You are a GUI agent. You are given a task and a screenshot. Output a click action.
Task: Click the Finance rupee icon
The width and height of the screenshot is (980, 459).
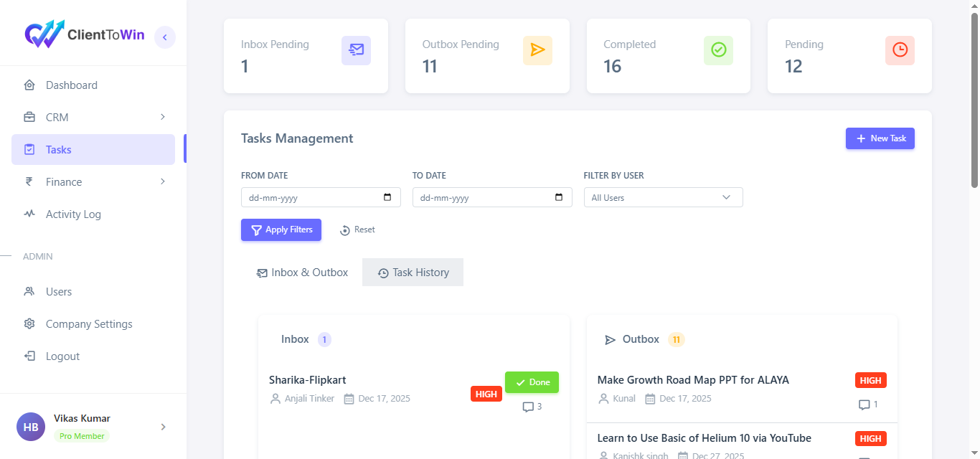click(29, 181)
